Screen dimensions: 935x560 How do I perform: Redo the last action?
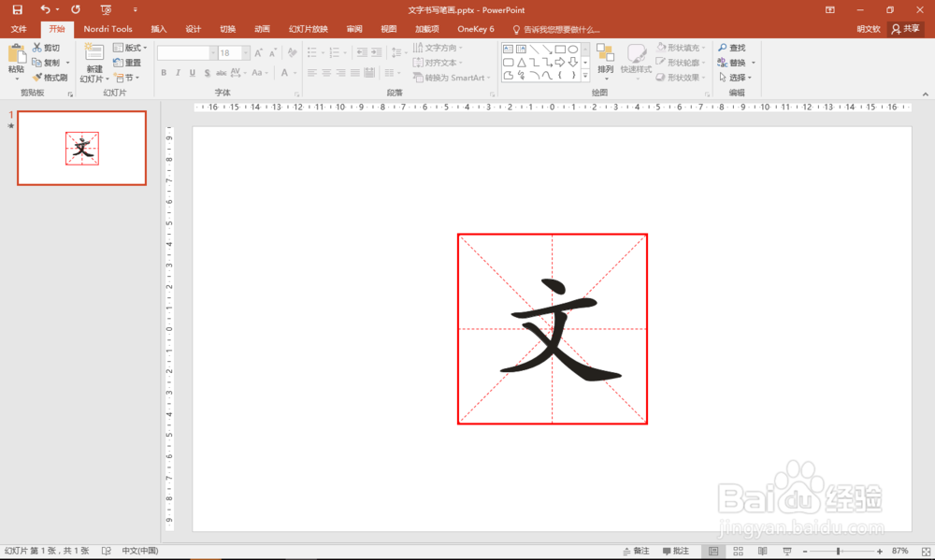pos(76,9)
